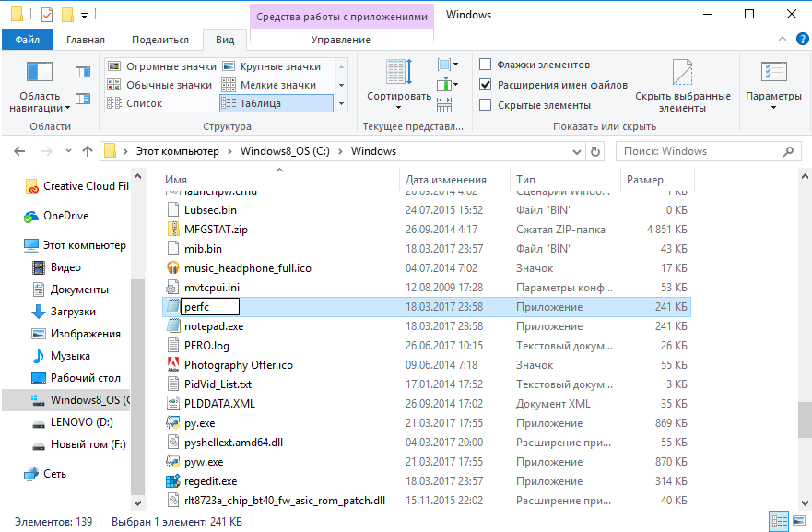Select LENOVO (D:) drive
Viewport: 812px width, 532px height.
[x=72, y=422]
